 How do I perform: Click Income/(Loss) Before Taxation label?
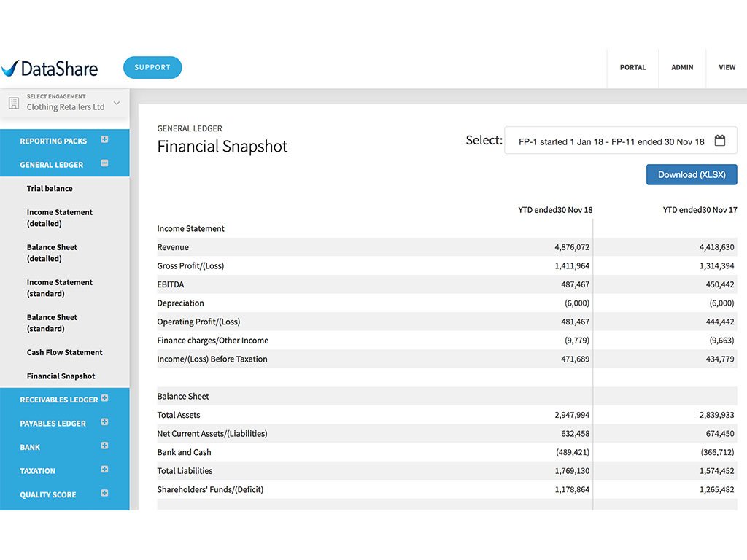[x=212, y=359]
